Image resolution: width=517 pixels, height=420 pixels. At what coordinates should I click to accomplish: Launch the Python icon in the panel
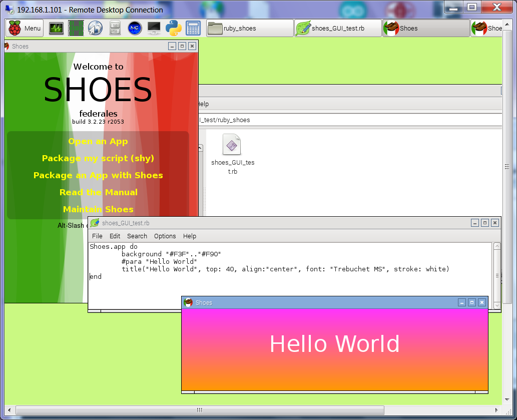pos(174,29)
